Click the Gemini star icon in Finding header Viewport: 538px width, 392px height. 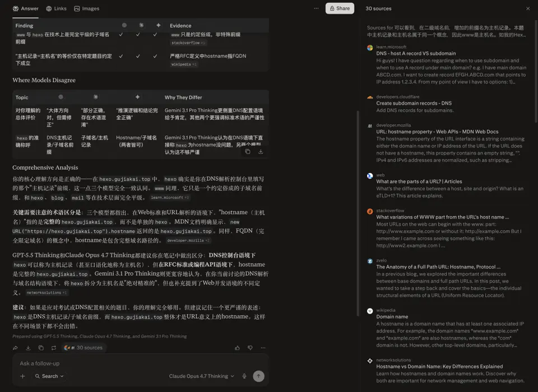click(x=158, y=25)
